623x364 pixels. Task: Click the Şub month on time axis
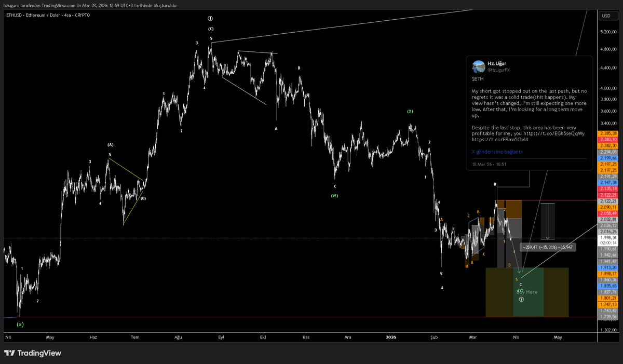tap(435, 337)
